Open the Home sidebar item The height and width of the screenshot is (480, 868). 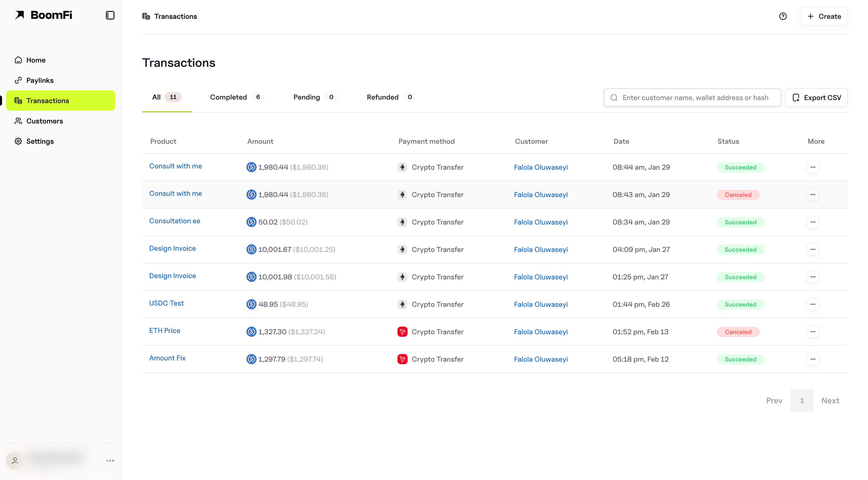point(36,60)
